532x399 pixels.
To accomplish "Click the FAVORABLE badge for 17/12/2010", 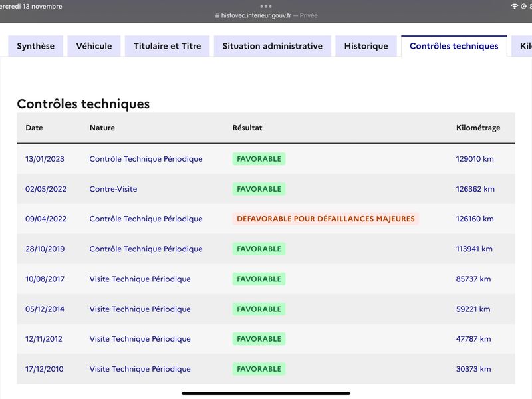I will point(259,369).
